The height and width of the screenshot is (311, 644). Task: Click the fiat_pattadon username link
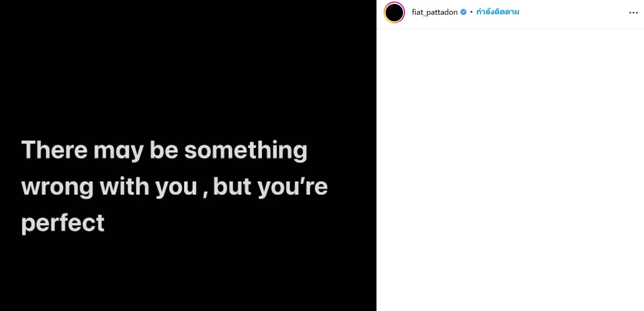(434, 12)
